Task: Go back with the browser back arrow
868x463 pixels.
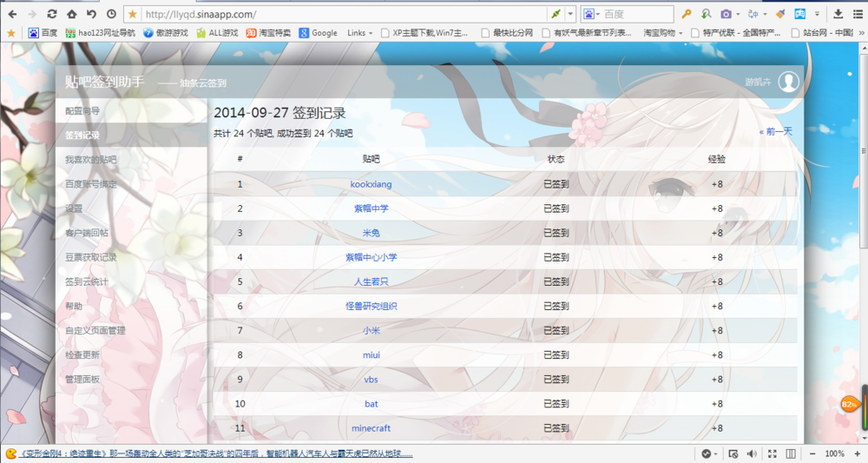Action: tap(13, 14)
